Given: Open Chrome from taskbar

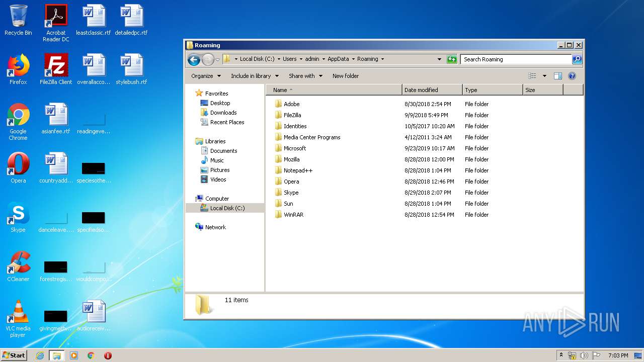Looking at the screenshot, I should 91,355.
